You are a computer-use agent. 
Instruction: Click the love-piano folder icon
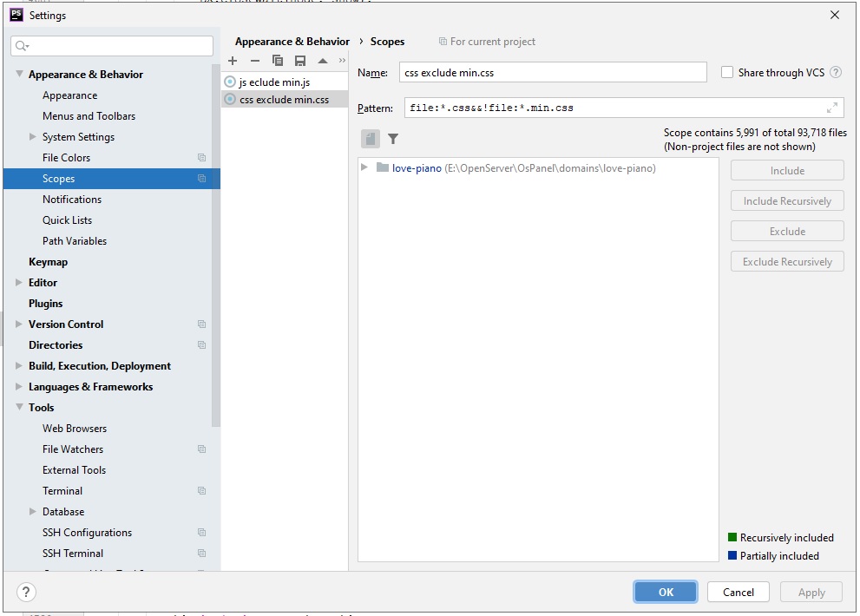[383, 167]
